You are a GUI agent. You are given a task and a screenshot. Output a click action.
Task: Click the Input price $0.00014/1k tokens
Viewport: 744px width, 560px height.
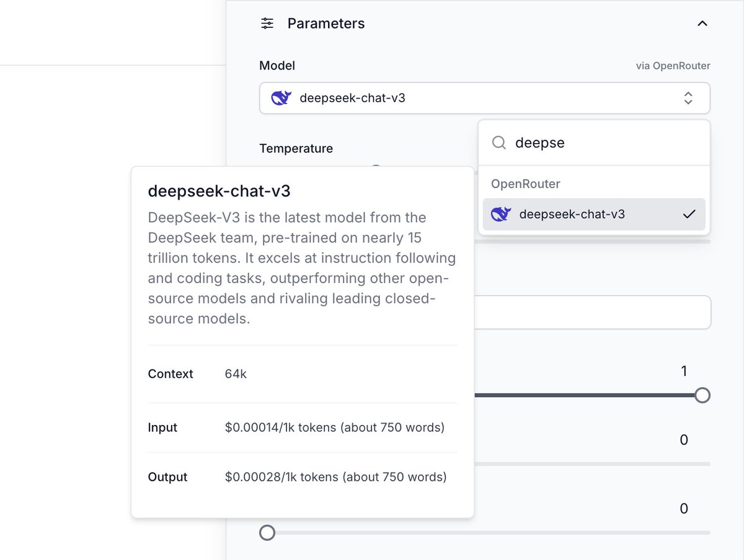tap(335, 427)
